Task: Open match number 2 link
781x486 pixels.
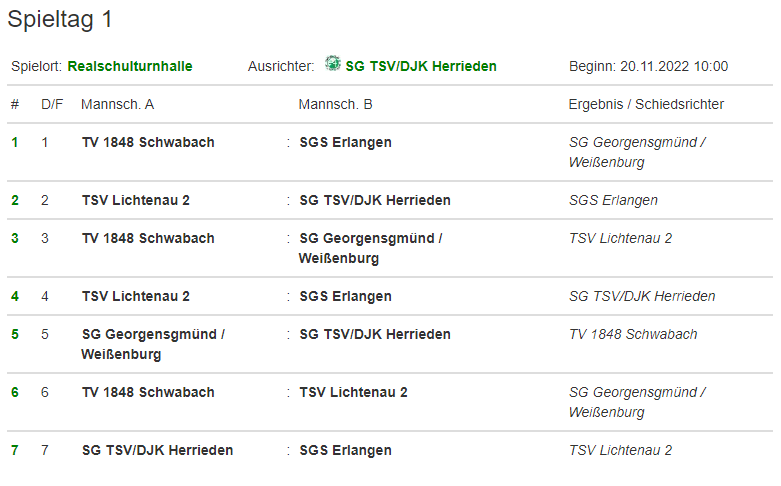Action: [15, 200]
